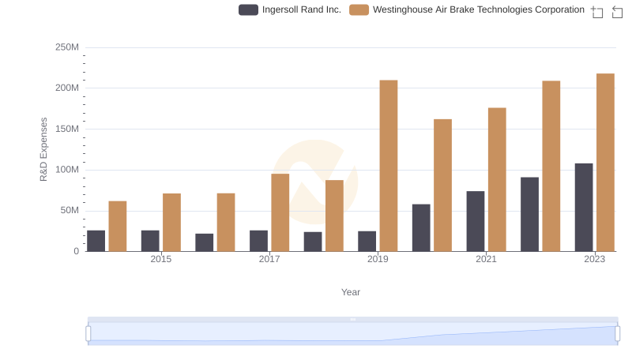Image resolution: width=632 pixels, height=364 pixels.
Task: Click the range slider top drag bar
Action: click(352, 319)
